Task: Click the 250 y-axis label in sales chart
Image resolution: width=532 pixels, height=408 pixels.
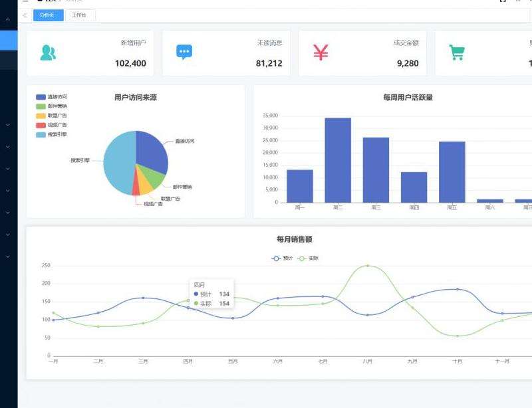Action: 46,266
